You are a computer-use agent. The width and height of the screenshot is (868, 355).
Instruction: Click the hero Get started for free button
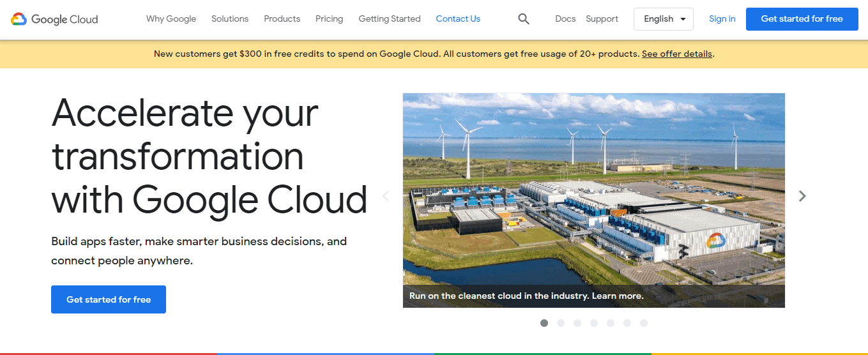(109, 299)
